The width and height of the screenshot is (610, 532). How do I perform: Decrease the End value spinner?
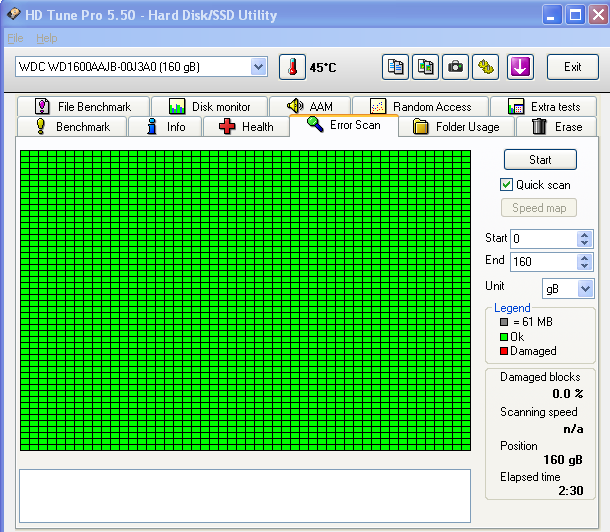pos(584,266)
